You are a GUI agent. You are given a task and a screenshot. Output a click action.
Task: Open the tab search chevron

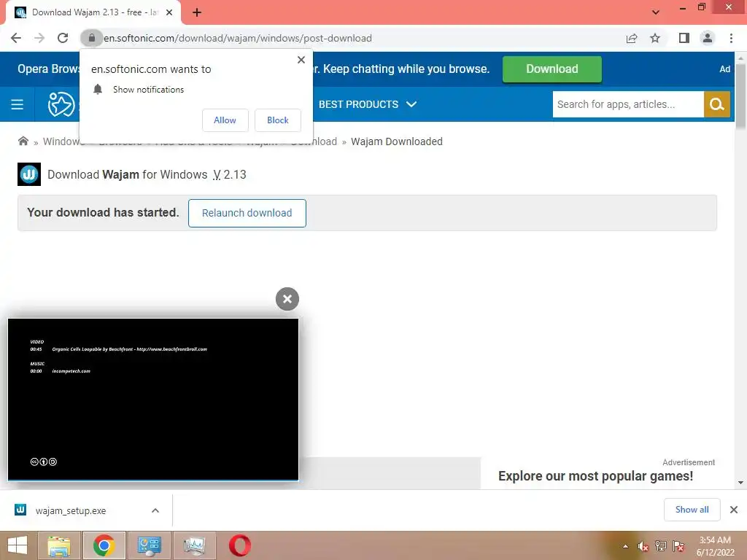point(656,12)
